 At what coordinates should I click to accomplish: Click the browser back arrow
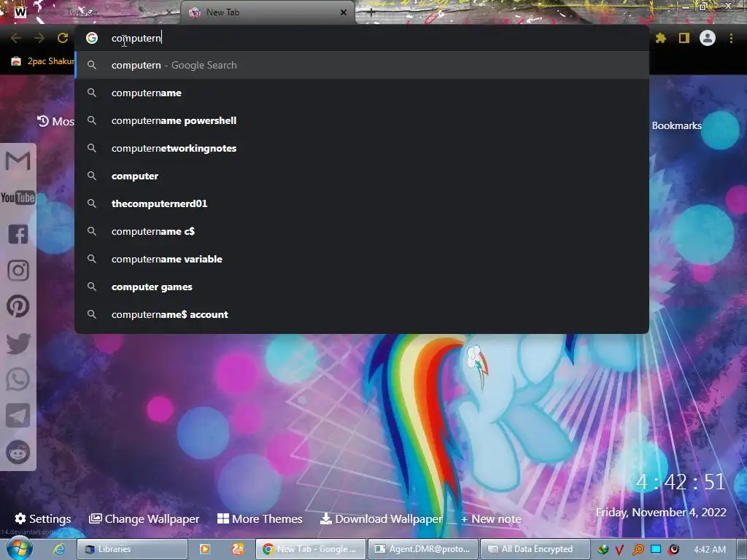coord(16,38)
